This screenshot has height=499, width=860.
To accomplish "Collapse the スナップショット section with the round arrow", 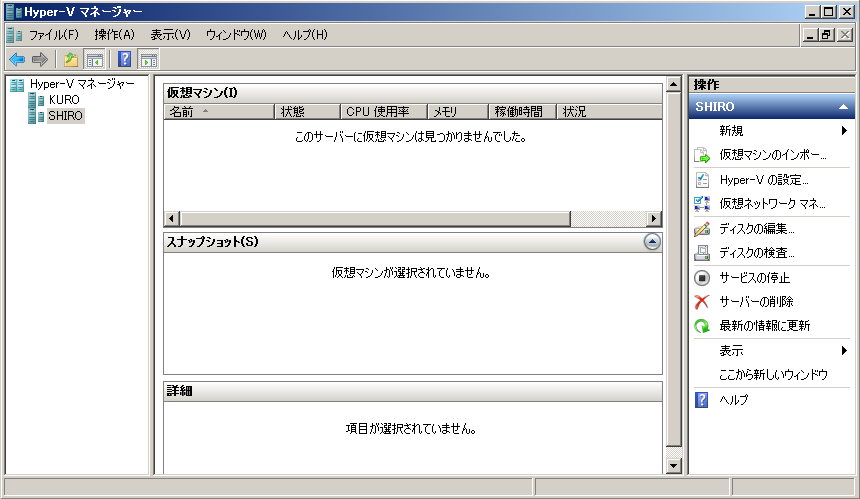I will click(x=652, y=242).
